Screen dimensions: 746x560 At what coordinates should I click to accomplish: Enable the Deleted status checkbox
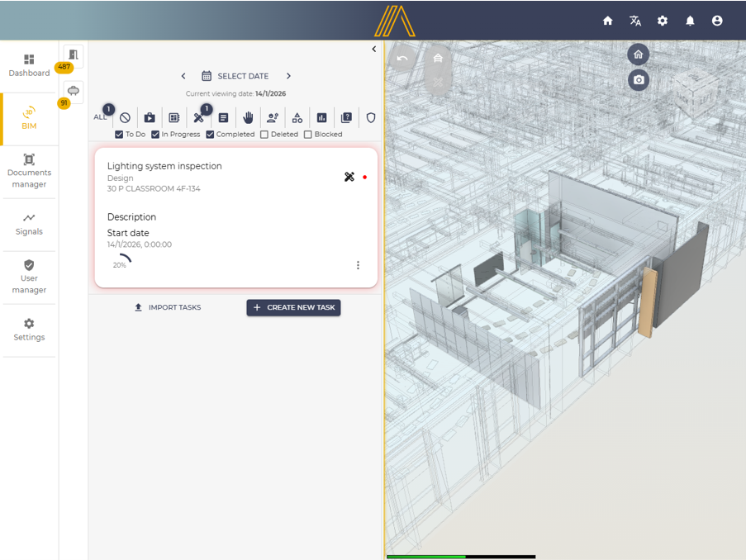[x=264, y=135]
